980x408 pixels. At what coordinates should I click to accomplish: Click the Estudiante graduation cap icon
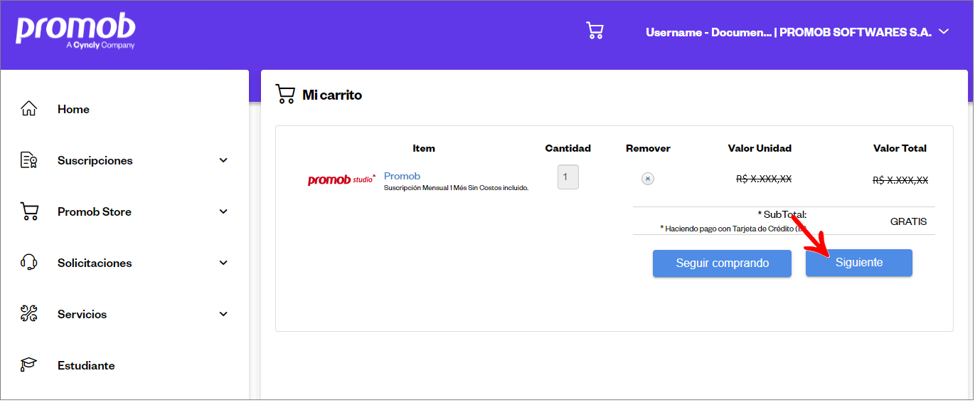point(28,365)
